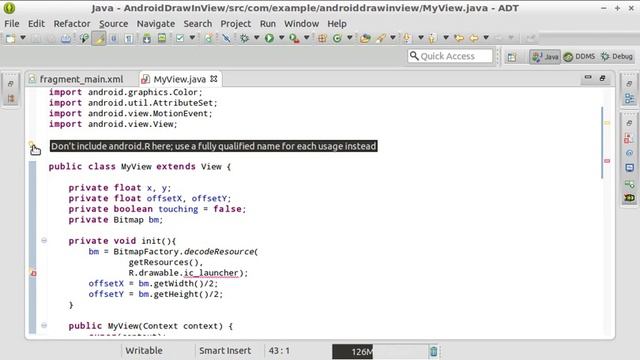Click the Last Edit Location arrow icon
The width and height of the screenshot is (640, 360).
(459, 38)
